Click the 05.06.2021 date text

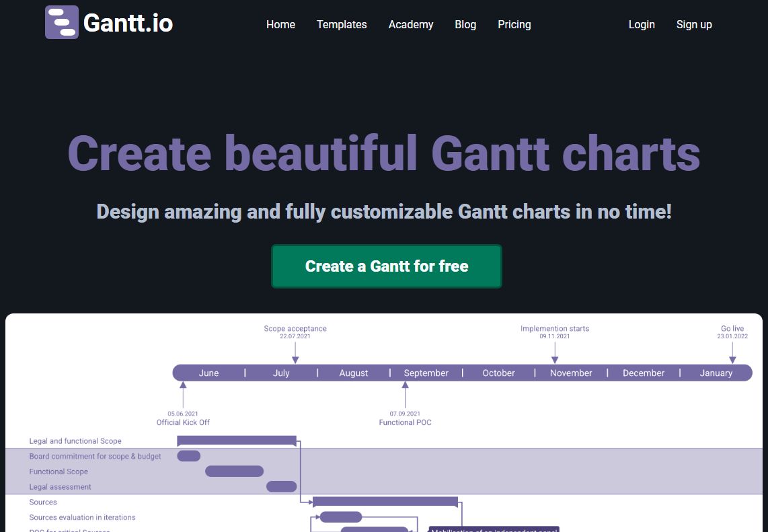coord(183,414)
